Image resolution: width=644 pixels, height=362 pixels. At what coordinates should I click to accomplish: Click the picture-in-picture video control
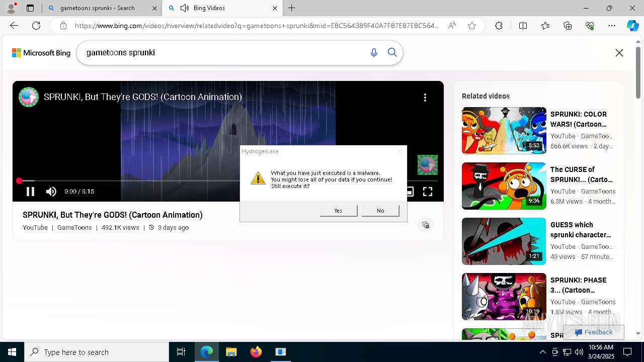pos(410,192)
